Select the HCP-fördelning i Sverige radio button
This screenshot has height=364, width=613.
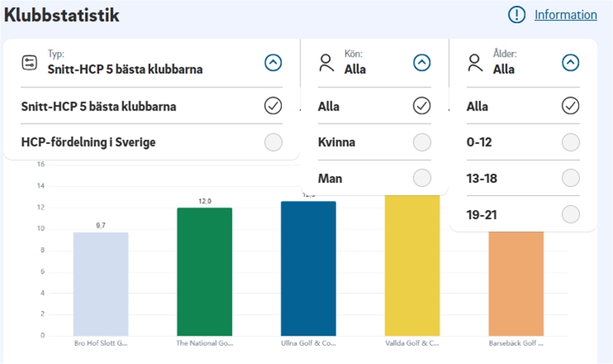(x=274, y=142)
